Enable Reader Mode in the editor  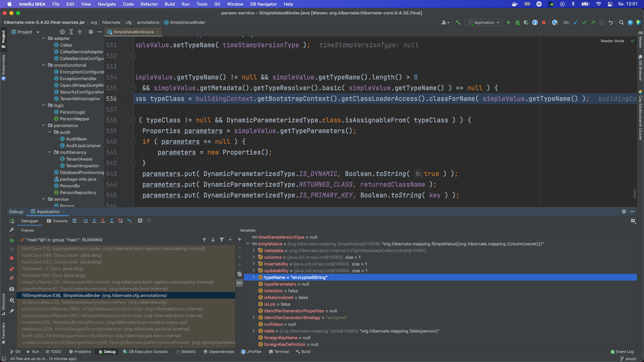point(612,41)
